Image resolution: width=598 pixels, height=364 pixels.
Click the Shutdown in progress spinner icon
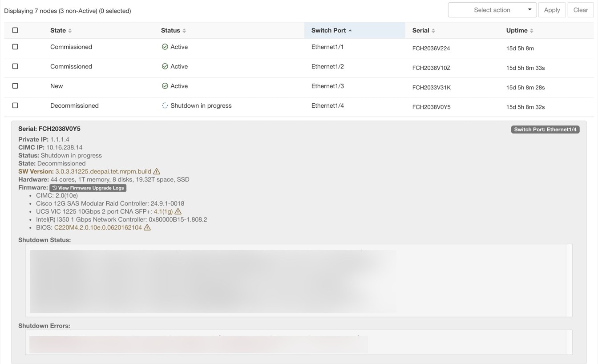[165, 105]
